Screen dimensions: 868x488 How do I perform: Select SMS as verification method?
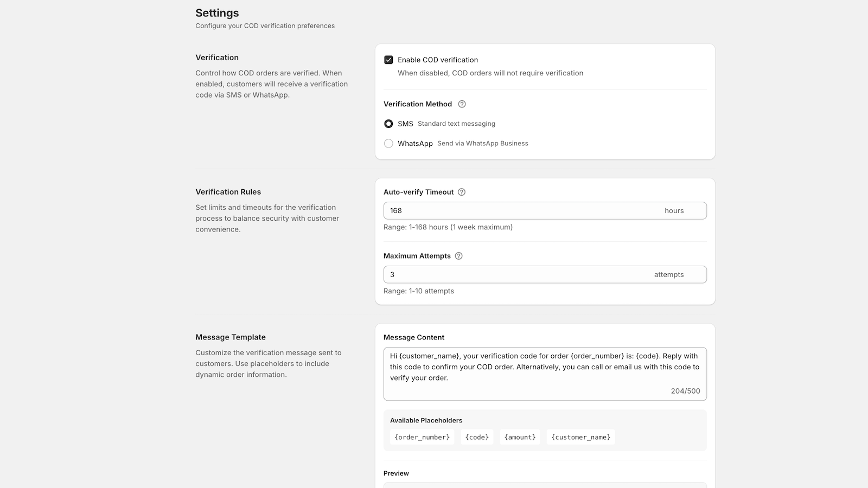point(388,124)
